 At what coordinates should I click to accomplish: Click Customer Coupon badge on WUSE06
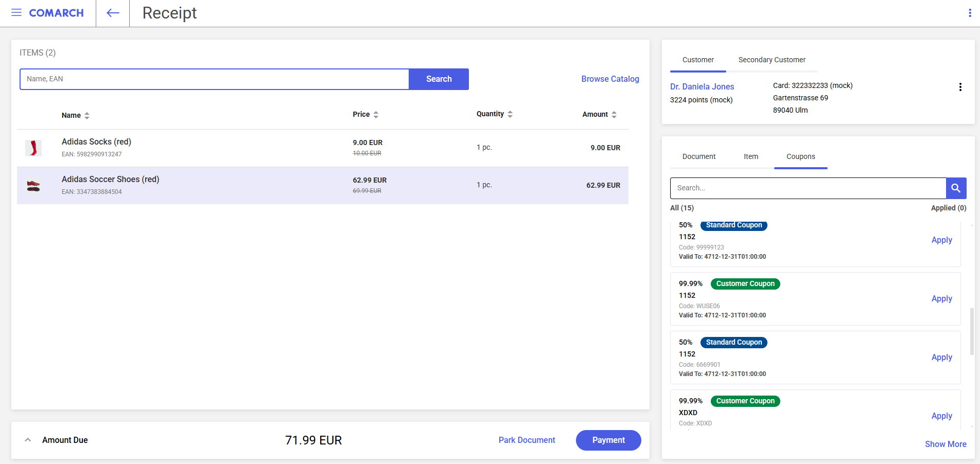[745, 284]
